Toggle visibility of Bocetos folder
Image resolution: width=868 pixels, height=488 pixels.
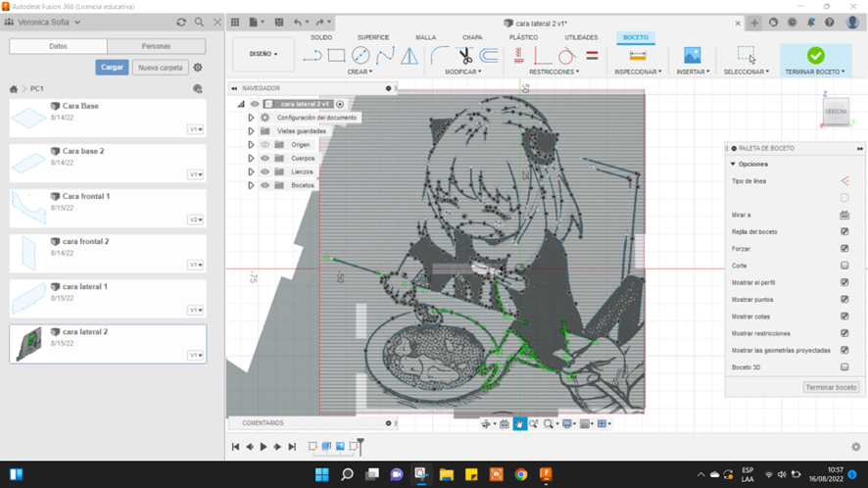265,185
